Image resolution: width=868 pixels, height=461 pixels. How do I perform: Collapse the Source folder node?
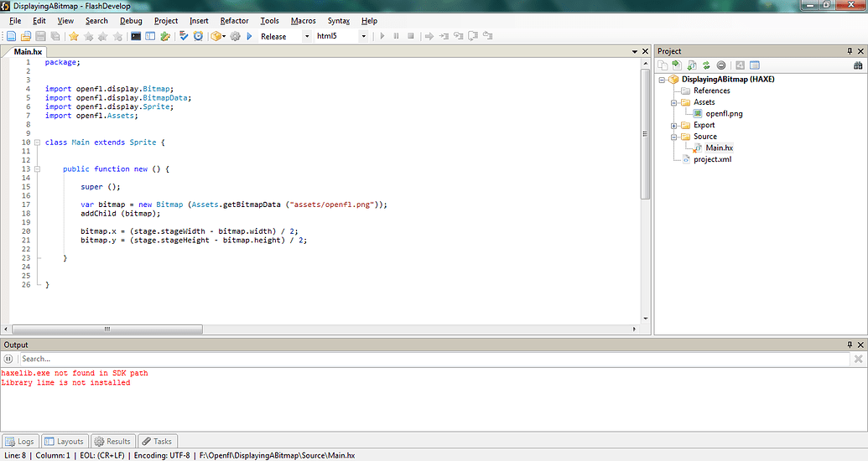pyautogui.click(x=673, y=137)
